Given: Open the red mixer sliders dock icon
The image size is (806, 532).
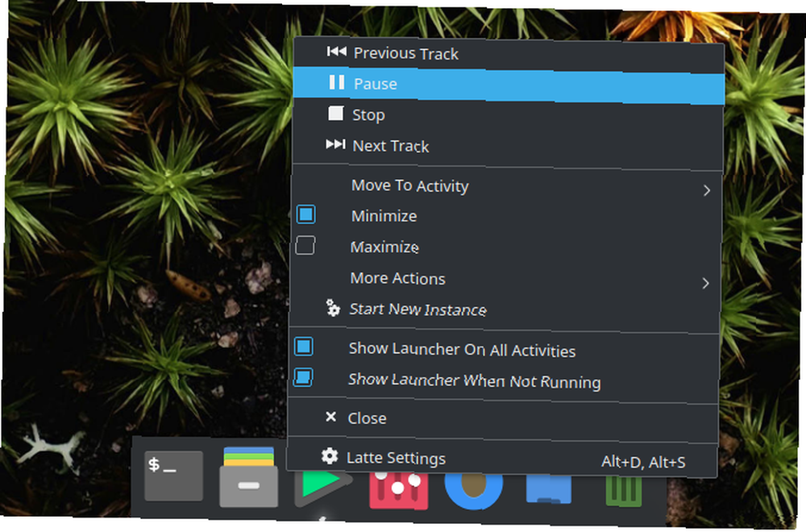Looking at the screenshot, I should pos(398,491).
